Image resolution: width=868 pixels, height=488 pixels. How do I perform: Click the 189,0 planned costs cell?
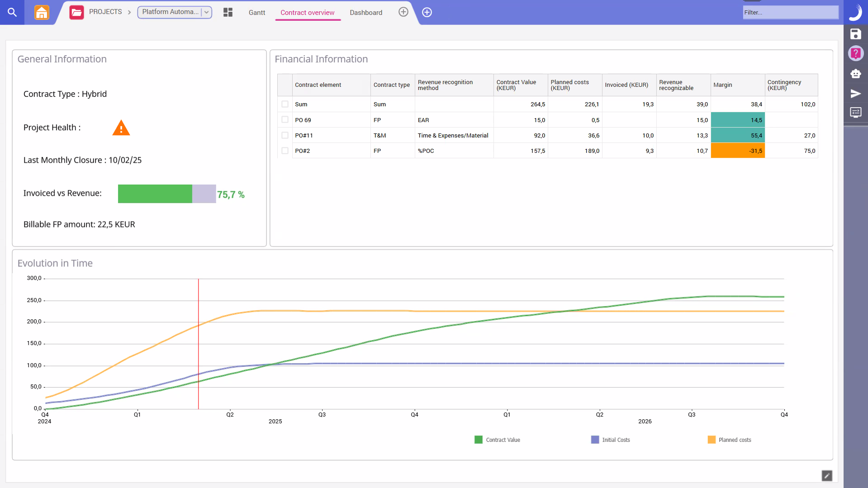pos(575,151)
